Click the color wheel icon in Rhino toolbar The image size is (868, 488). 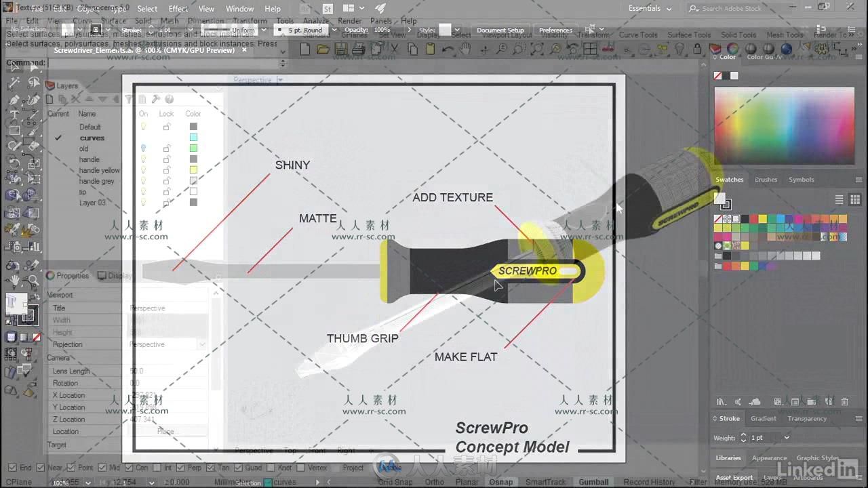[x=733, y=49]
